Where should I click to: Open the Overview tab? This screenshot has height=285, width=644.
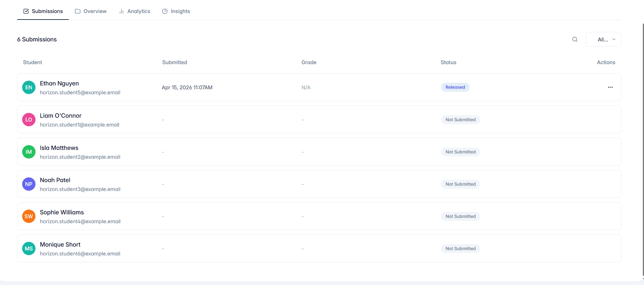point(91,11)
